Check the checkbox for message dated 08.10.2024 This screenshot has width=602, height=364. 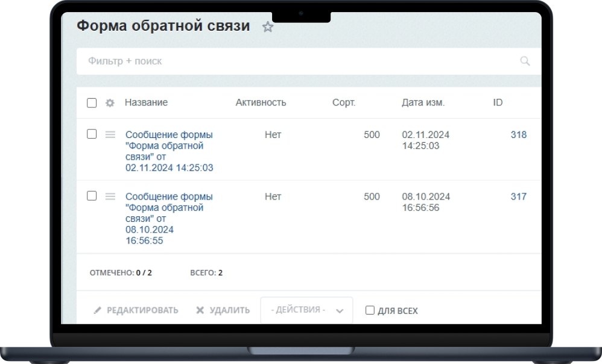[x=92, y=196]
